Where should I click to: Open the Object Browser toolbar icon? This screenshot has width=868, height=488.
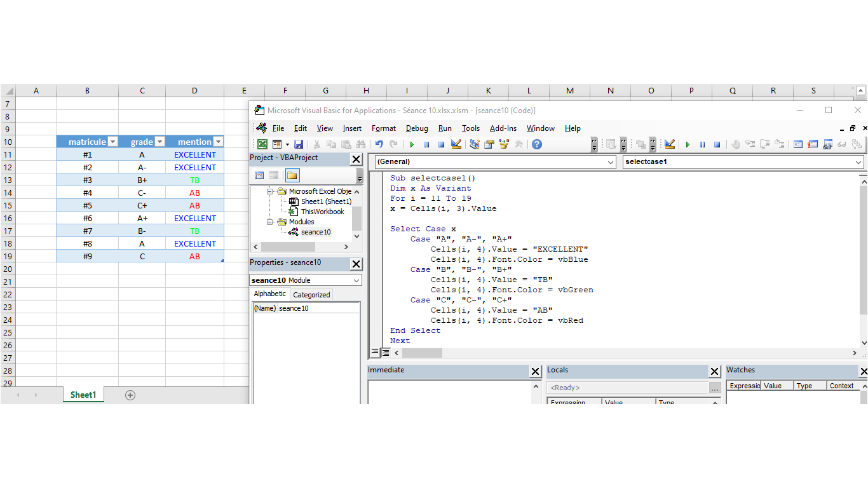[504, 144]
